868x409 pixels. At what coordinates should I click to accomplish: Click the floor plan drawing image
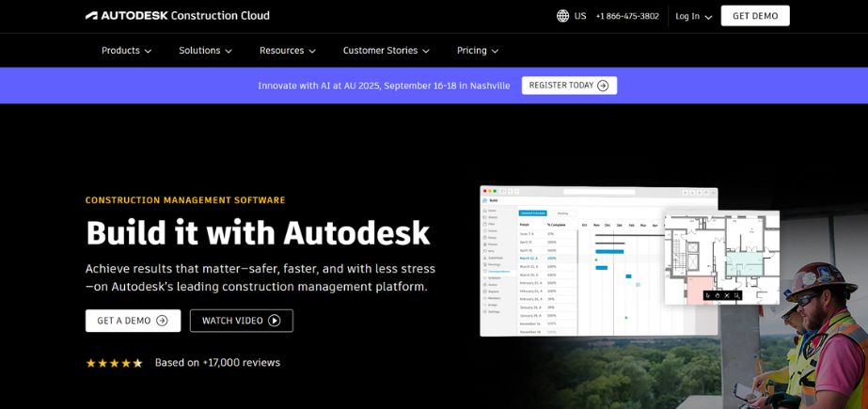(x=722, y=258)
